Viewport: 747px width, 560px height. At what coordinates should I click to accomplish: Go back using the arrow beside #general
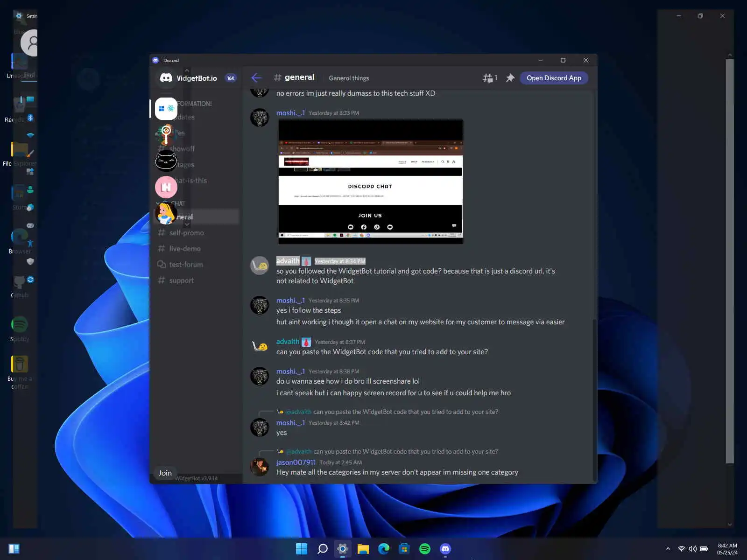[x=256, y=78]
